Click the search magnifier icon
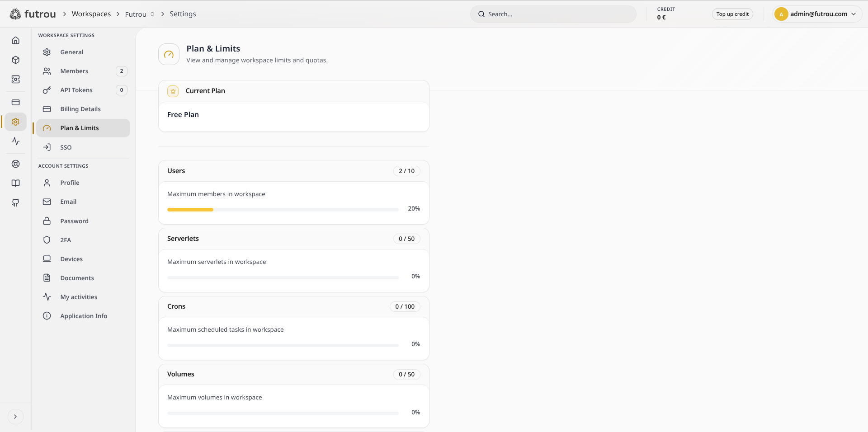Viewport: 868px width, 432px height. pos(481,14)
